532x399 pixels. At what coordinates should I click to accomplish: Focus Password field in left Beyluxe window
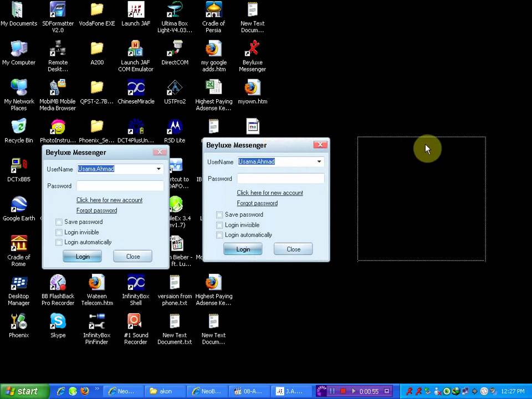point(120,186)
